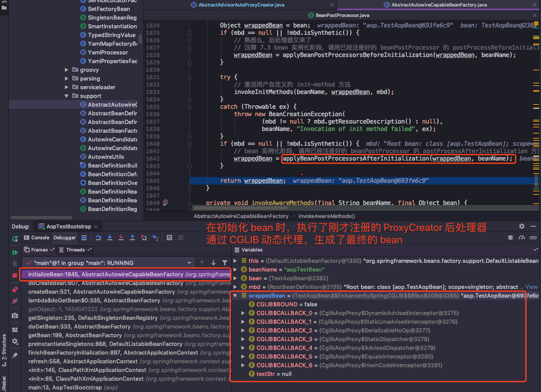Viewport: 541px width, 392px height.
Task: Click the View link for mbd
Action: 531,287
